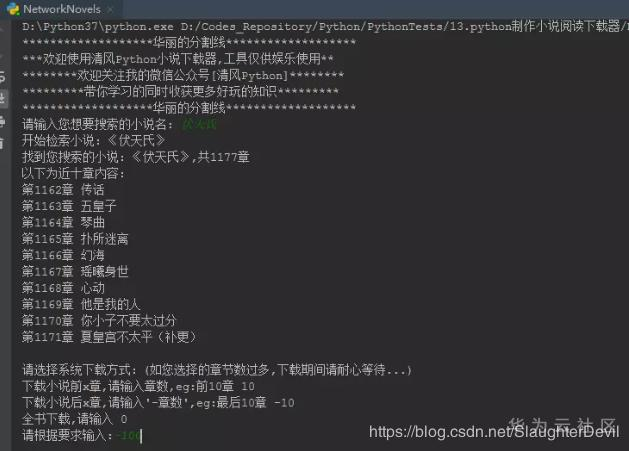Click the up stack trace arrow icon
Viewport: 629px width, 451px height.
(2, 28)
